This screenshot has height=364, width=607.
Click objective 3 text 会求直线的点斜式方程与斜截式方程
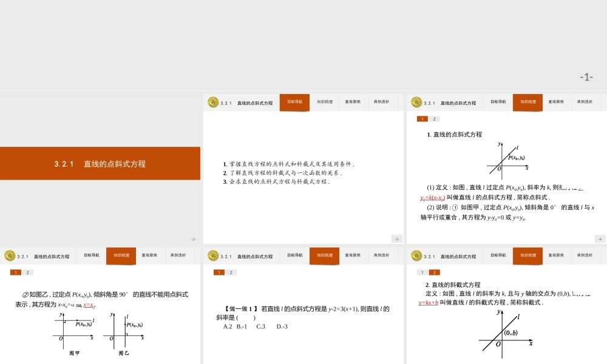click(276, 181)
